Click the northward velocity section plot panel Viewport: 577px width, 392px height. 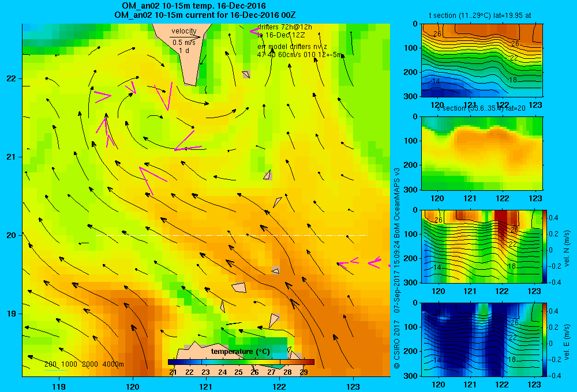pyautogui.click(x=482, y=246)
